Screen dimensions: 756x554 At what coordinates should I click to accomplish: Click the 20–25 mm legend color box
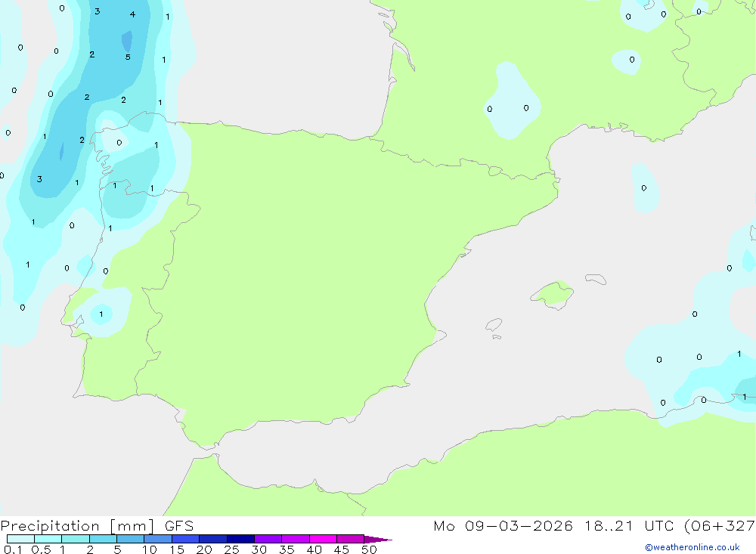tap(213, 539)
